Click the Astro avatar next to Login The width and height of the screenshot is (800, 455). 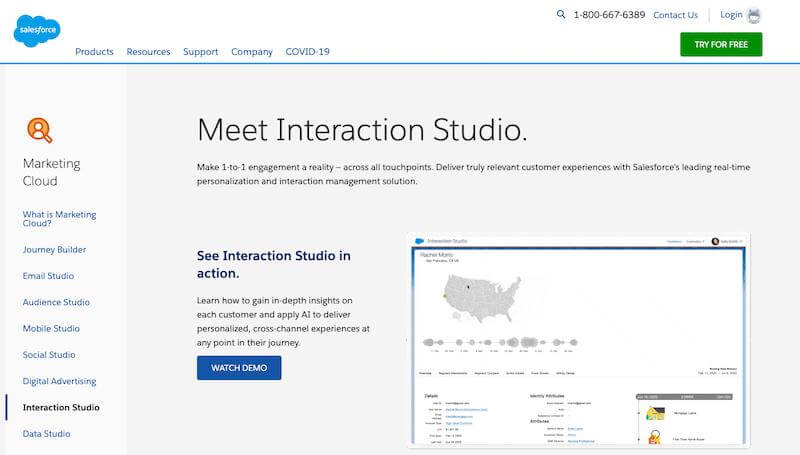(754, 15)
